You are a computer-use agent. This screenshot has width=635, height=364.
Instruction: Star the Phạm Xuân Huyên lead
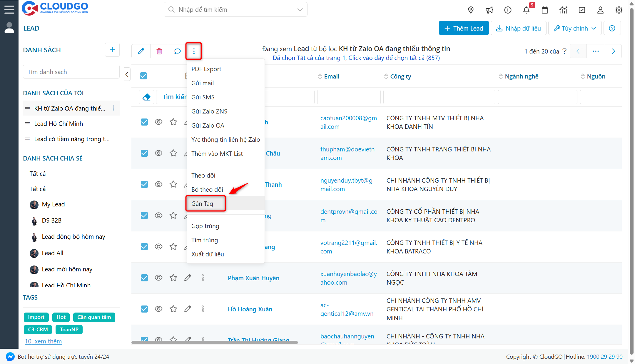pyautogui.click(x=173, y=278)
